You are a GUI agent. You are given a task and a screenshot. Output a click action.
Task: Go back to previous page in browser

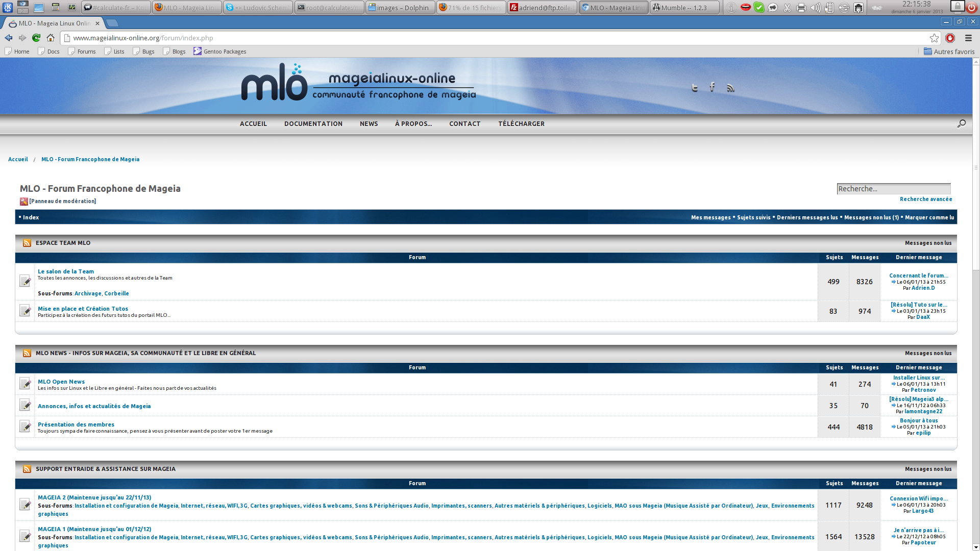(9, 38)
